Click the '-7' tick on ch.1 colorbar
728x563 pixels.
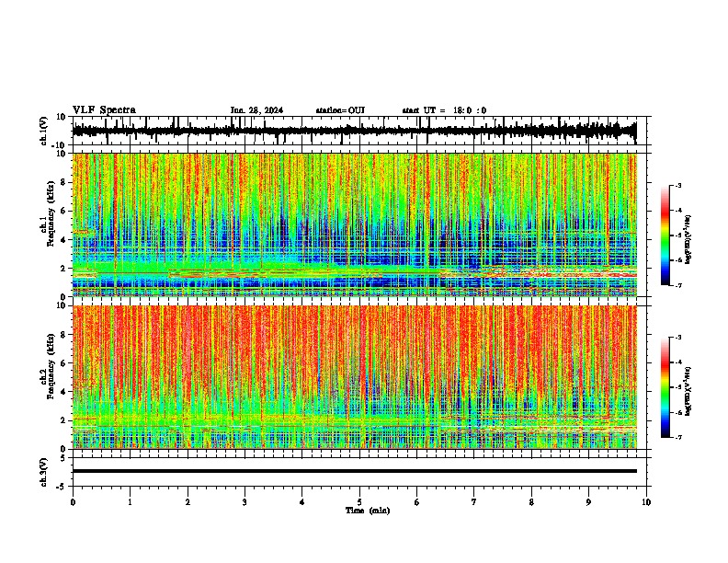click(x=677, y=285)
